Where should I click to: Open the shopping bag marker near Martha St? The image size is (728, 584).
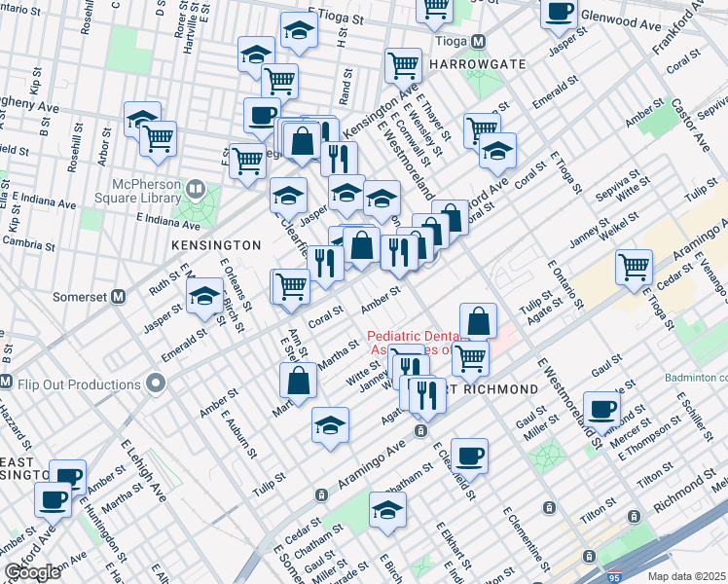point(299,381)
